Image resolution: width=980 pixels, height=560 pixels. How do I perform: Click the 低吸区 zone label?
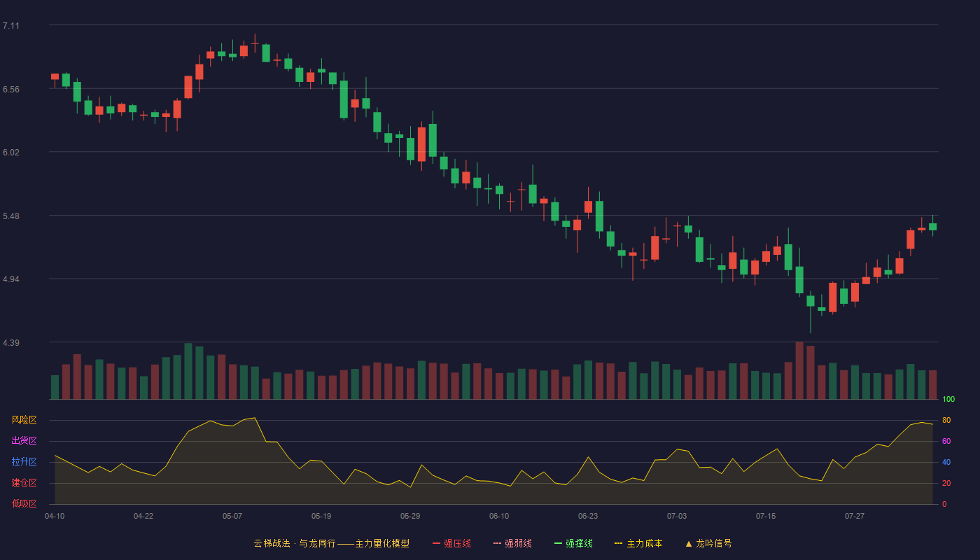[24, 503]
